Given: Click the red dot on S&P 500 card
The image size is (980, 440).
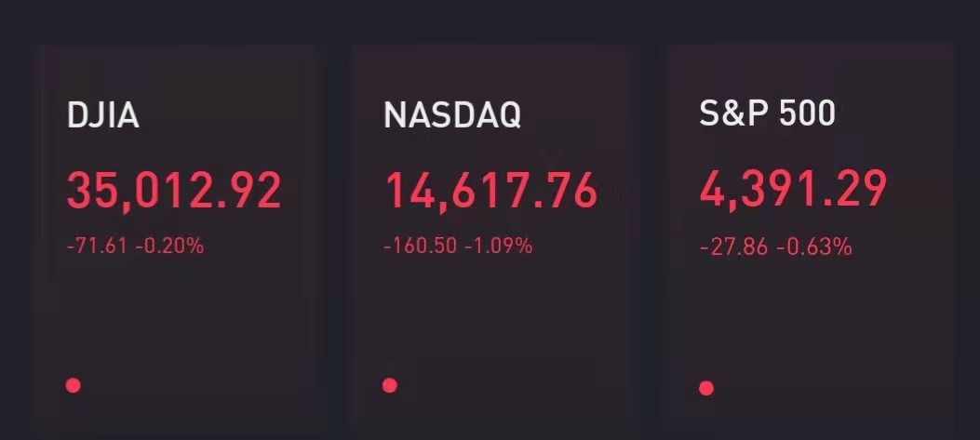Looking at the screenshot, I should pos(706,388).
